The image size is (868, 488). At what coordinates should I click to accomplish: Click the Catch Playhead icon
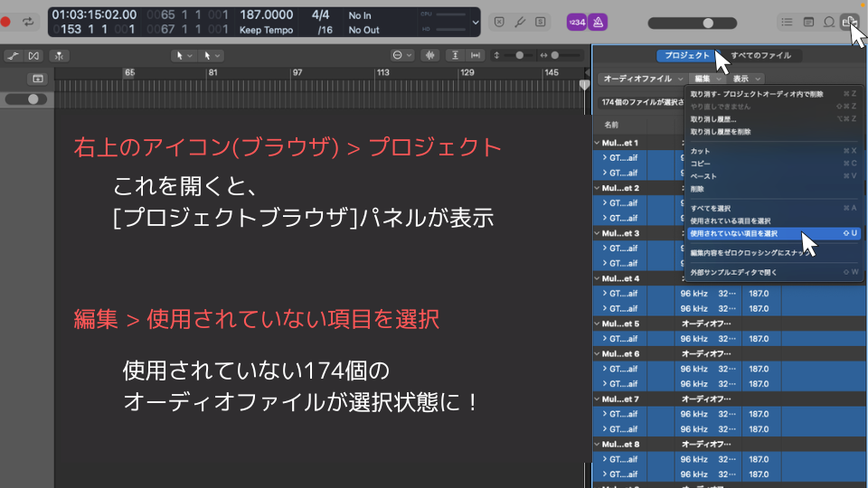pos(60,55)
